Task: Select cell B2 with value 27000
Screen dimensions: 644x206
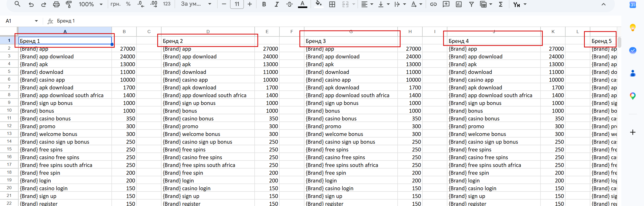Action: [124, 49]
